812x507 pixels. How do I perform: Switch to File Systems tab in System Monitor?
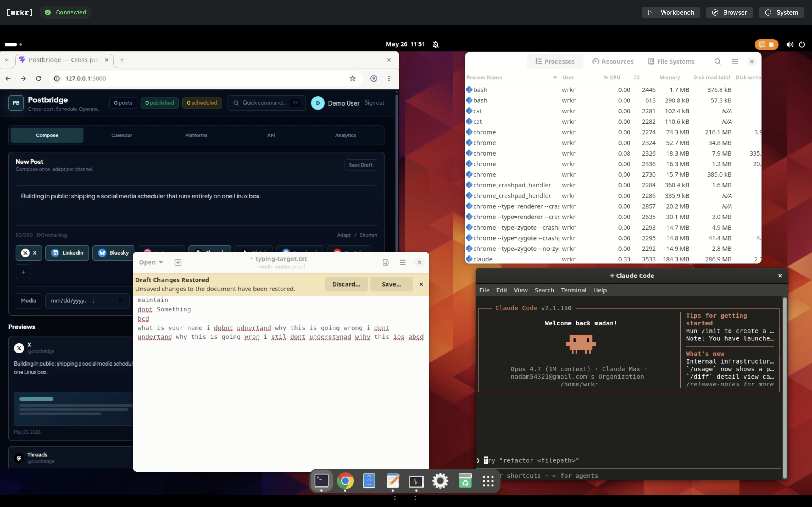(x=671, y=61)
